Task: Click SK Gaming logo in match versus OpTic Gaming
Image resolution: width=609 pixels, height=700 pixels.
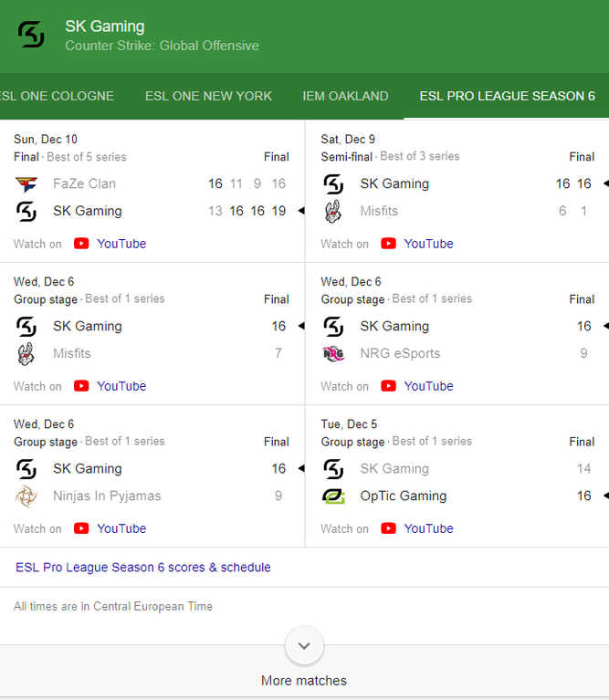Action: coord(333,469)
